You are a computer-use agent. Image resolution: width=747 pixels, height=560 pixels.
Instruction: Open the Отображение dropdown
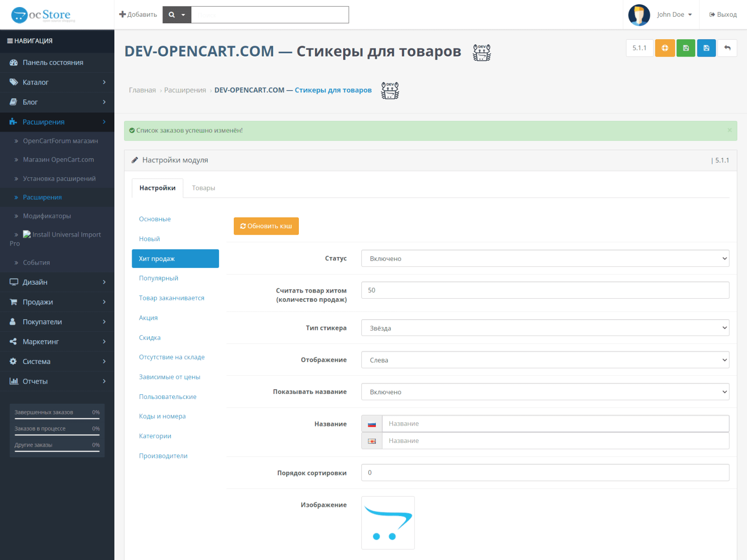(x=545, y=360)
